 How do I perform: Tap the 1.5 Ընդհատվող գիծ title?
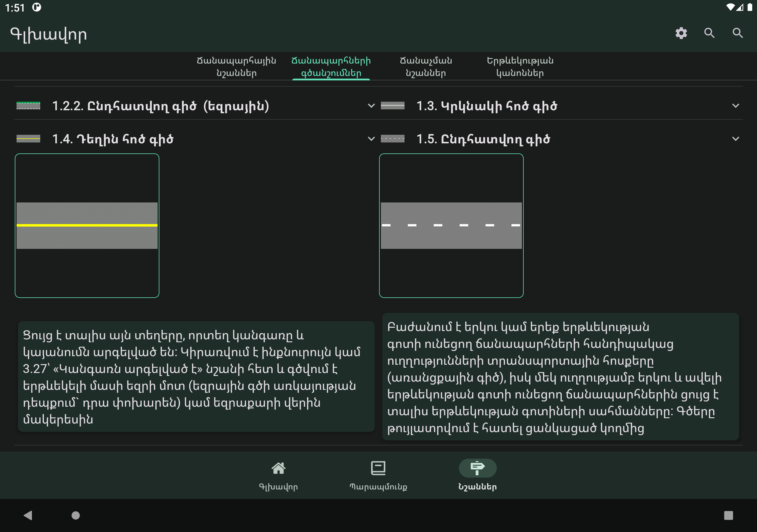[483, 139]
